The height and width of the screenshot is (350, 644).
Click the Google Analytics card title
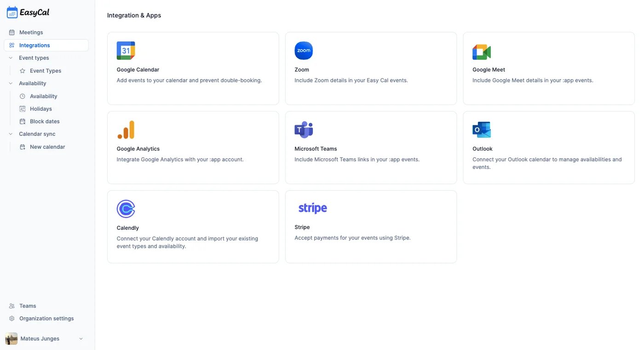click(138, 149)
